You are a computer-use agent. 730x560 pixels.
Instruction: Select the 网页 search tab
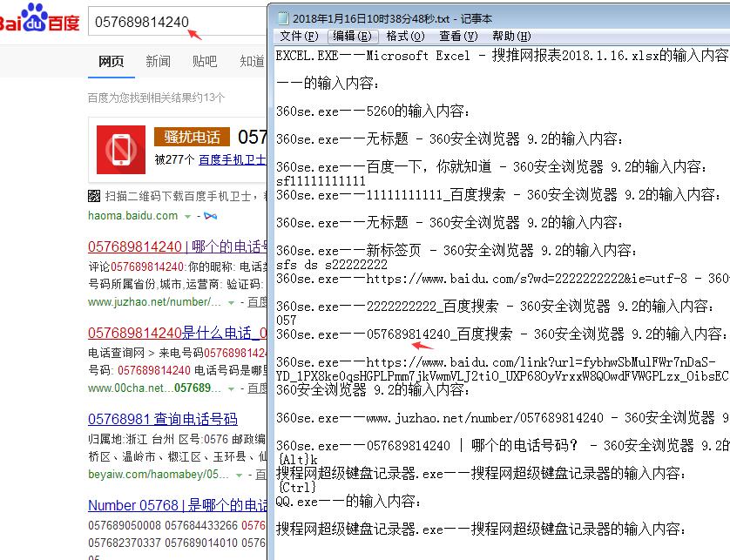tap(112, 61)
